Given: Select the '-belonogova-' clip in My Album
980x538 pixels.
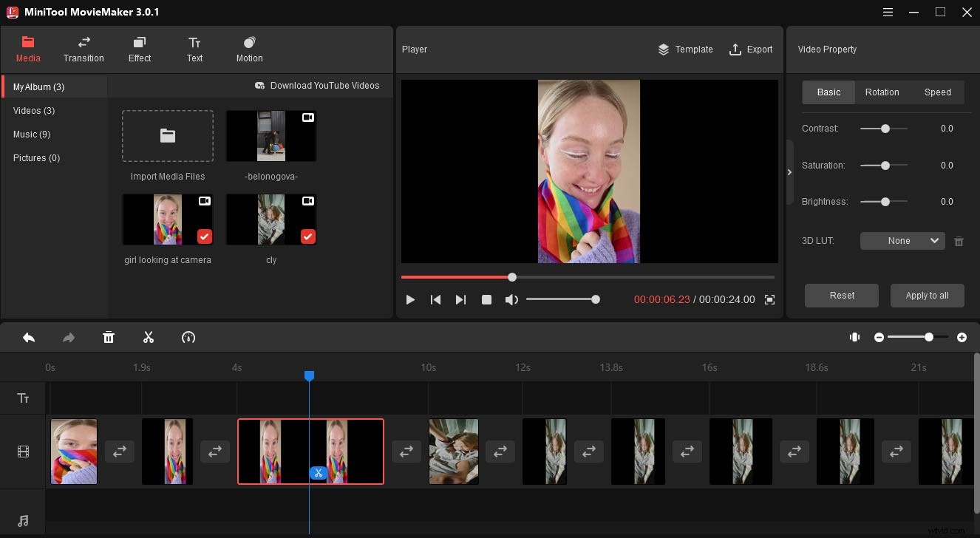Looking at the screenshot, I should (270, 136).
